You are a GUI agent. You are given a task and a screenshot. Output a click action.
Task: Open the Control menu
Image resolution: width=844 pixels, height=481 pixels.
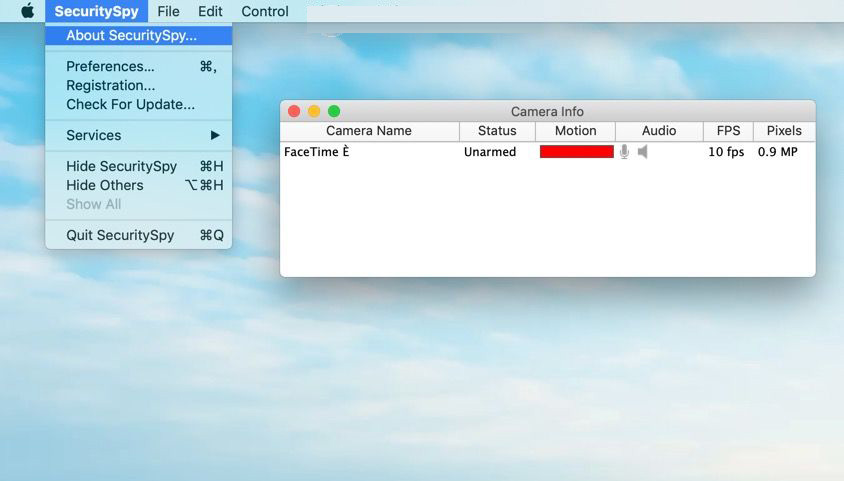[x=265, y=11]
